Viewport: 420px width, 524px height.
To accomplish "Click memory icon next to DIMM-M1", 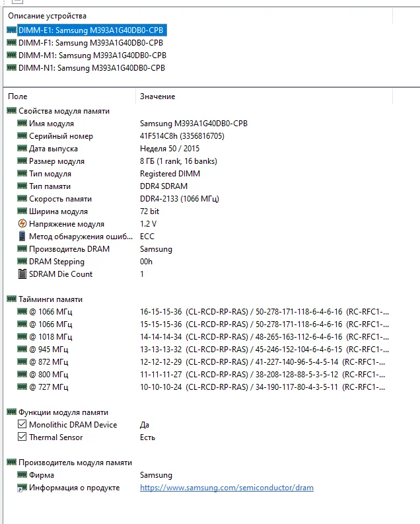I will tap(12, 55).
